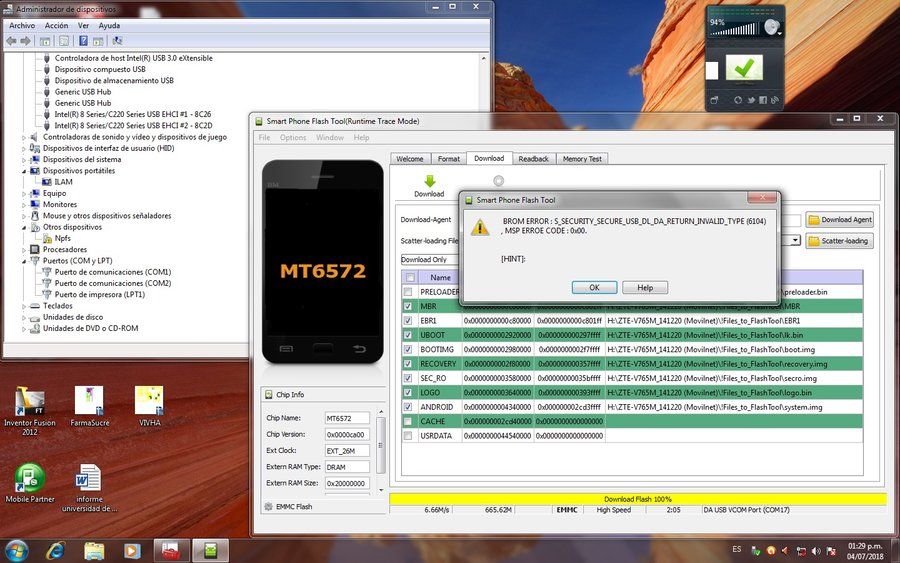Open Mobile Partner desktop shortcut

[30, 483]
